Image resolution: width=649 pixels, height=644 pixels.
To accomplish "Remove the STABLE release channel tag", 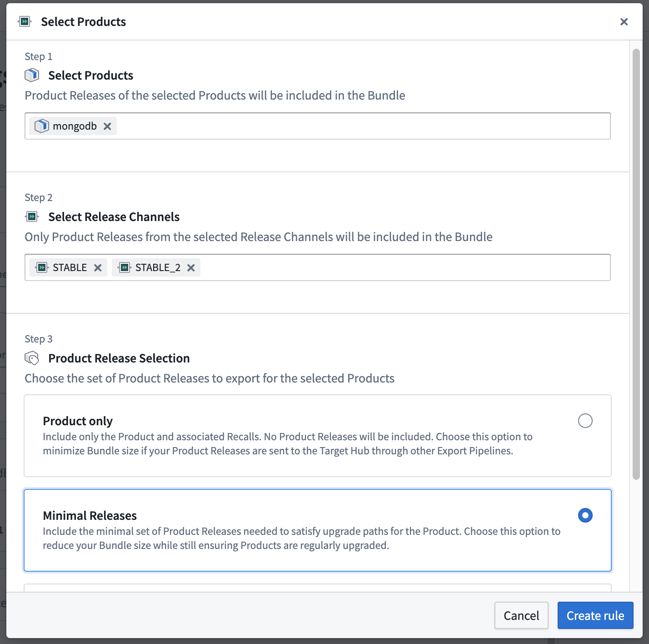I will 98,268.
